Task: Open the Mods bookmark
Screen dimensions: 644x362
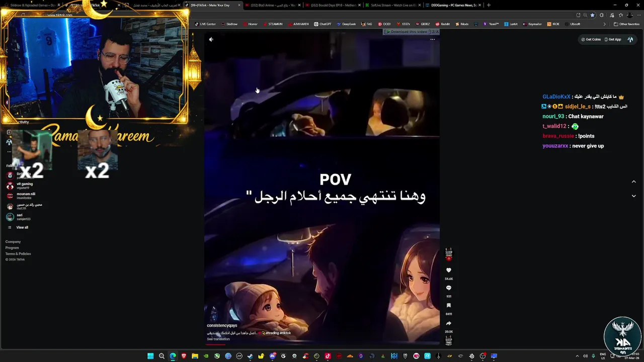Action: click(x=461, y=24)
